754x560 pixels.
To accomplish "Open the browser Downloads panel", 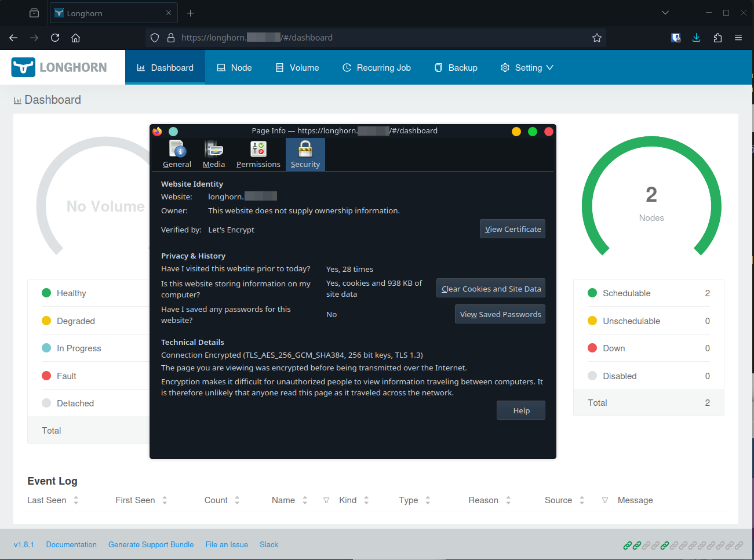I will point(697,38).
